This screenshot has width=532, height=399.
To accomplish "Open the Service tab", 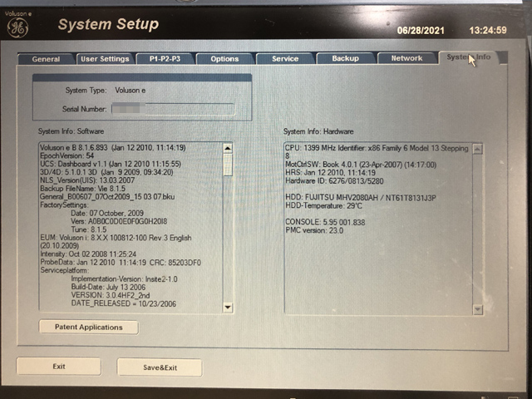I will click(x=285, y=58).
